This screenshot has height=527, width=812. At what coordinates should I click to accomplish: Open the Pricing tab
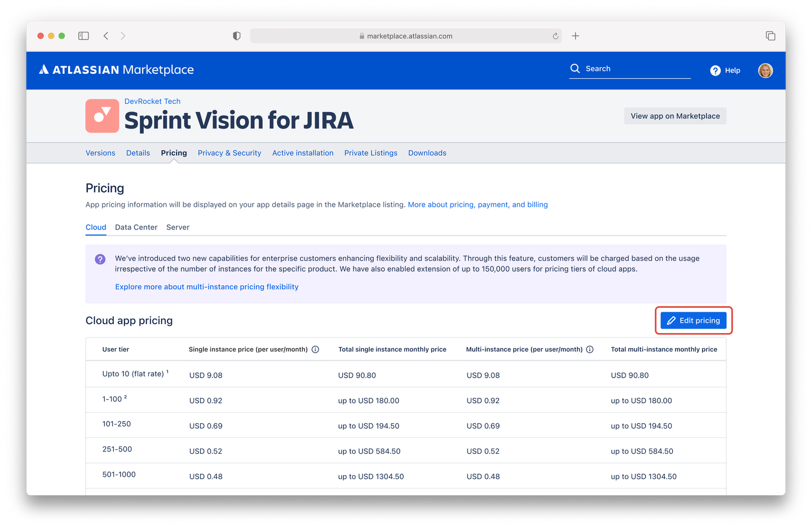coord(174,153)
